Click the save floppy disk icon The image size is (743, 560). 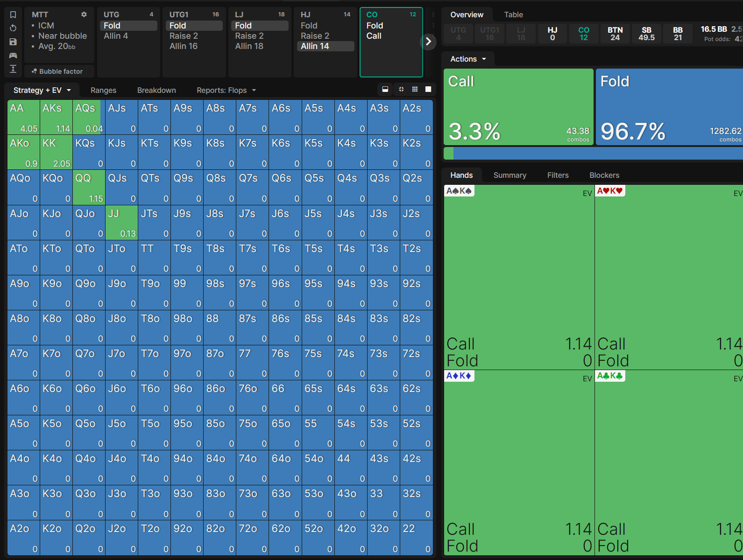point(13,42)
